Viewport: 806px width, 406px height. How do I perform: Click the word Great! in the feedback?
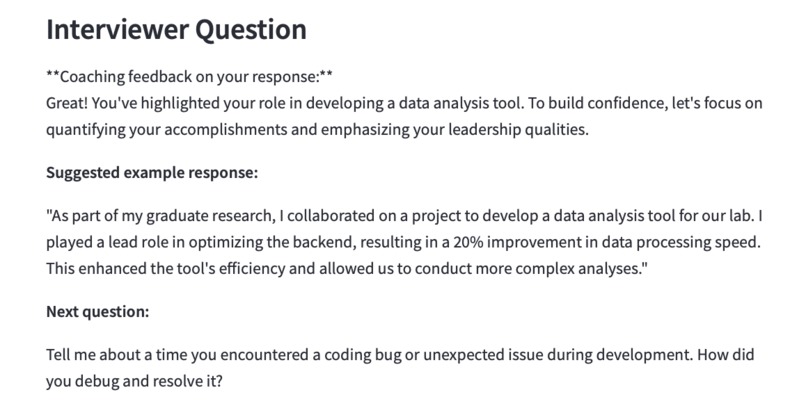67,103
